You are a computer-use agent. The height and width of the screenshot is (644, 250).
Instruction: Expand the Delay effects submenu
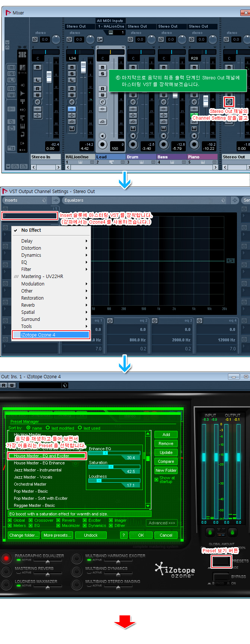(x=50, y=241)
